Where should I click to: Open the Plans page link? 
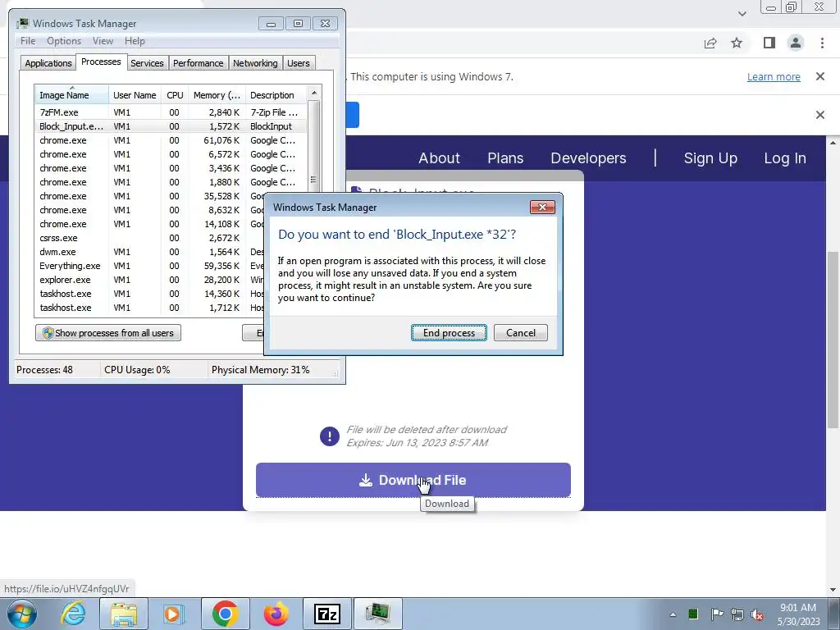(x=505, y=158)
